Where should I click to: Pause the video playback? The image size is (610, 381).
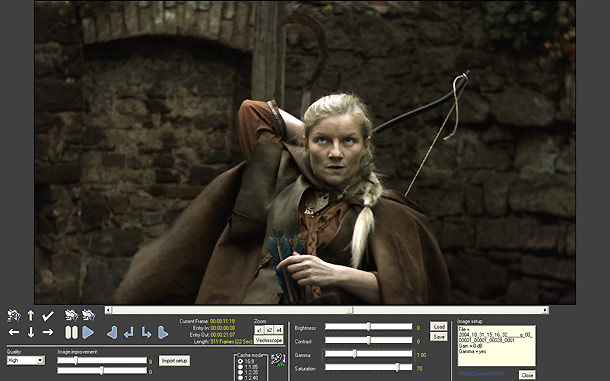pos(71,332)
